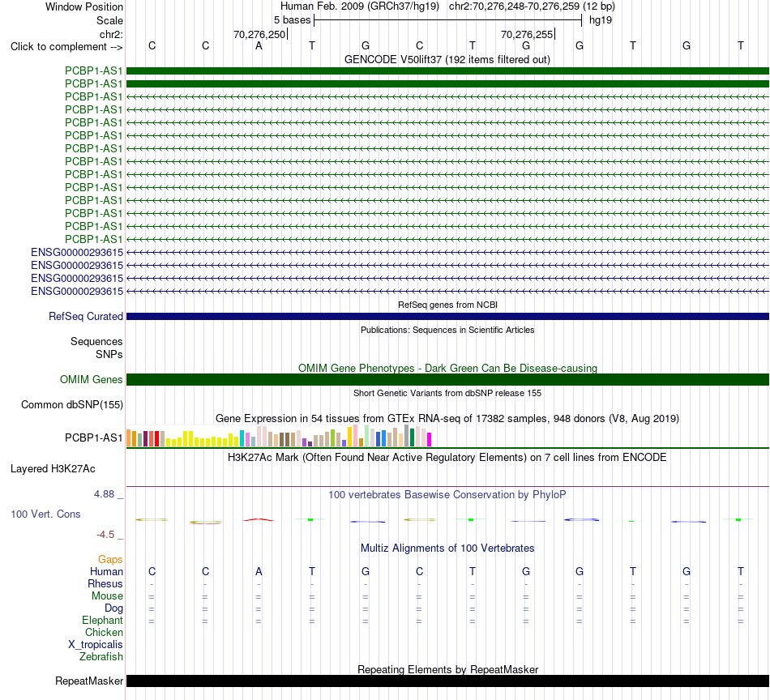Click the cyan bar in GTEx expression chart
Image resolution: width=770 pixels, height=700 pixels.
pos(242,438)
